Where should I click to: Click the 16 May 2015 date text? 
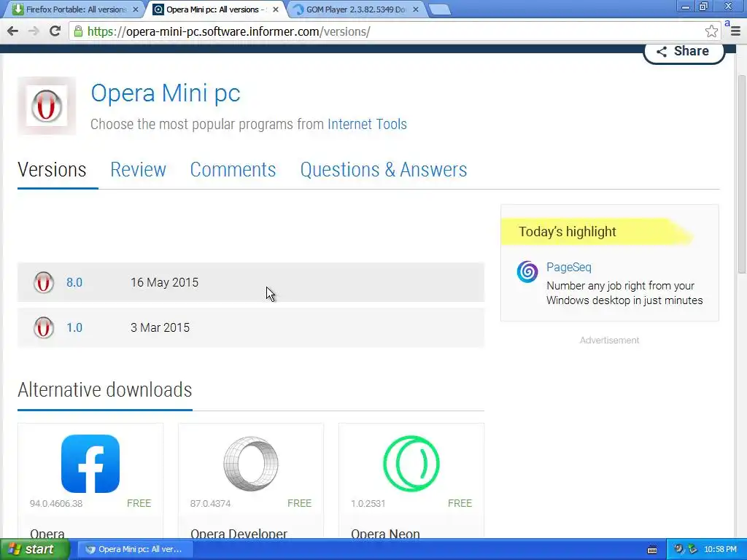point(164,282)
